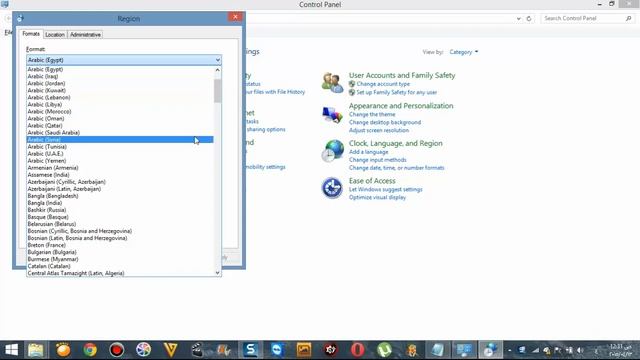
Task: Click Adjust screen resolution link
Action: (x=379, y=130)
